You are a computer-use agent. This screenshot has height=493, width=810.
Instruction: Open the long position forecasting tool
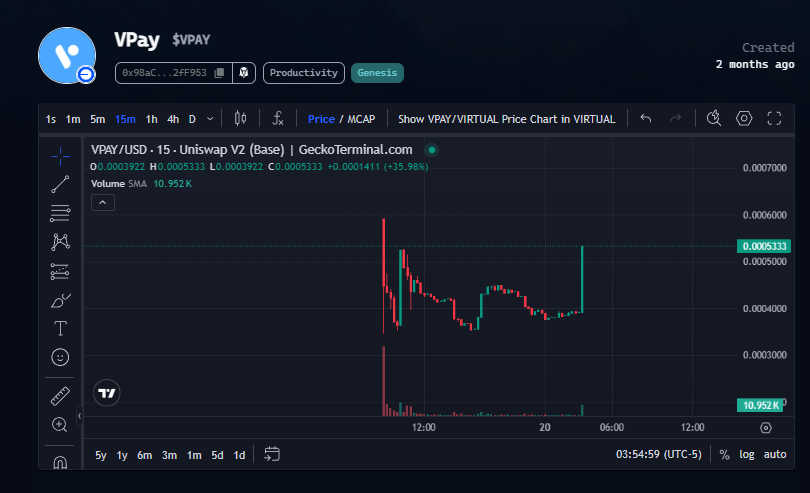[x=60, y=271]
